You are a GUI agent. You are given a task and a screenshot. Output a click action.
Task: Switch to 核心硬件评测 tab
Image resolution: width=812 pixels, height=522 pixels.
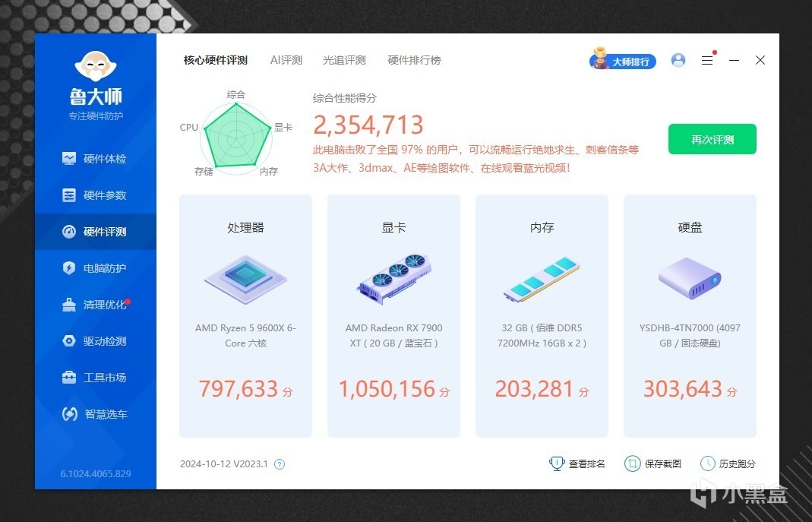[216, 60]
